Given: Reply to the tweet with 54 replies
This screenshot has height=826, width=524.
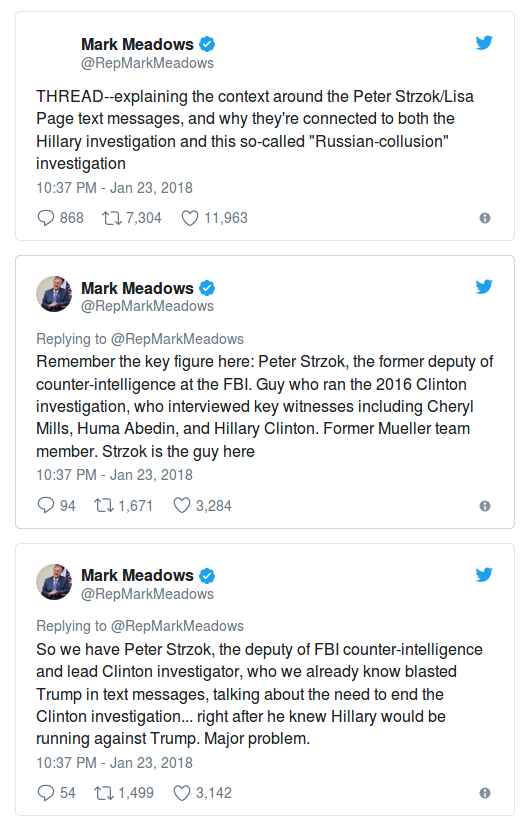Looking at the screenshot, I should pyautogui.click(x=46, y=792).
